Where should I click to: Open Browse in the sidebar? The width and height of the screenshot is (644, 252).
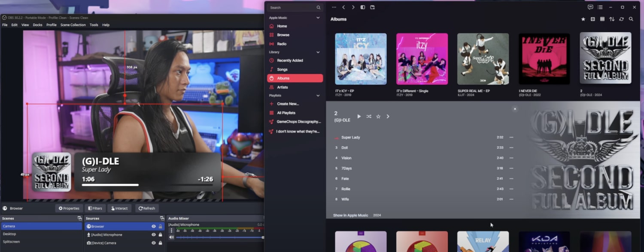click(x=295, y=35)
